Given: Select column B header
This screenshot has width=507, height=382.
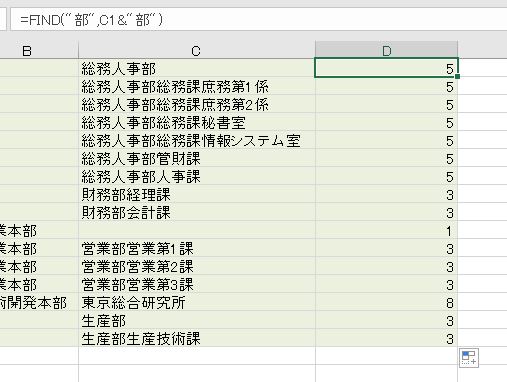Looking at the screenshot, I should point(39,51).
